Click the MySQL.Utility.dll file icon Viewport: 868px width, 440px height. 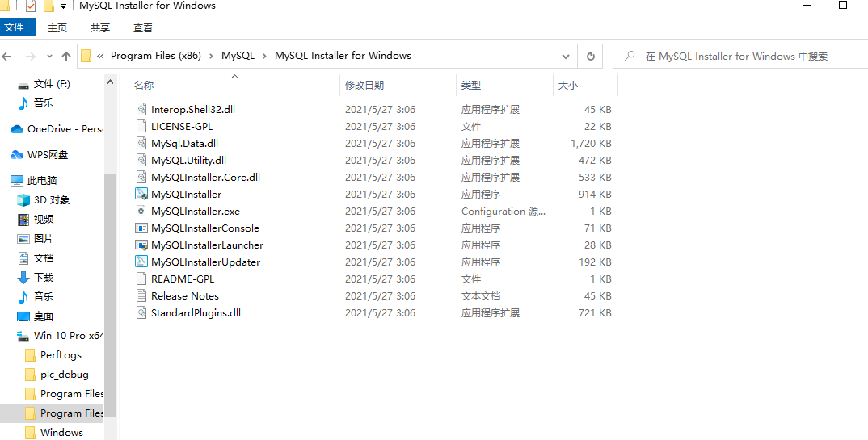pos(141,161)
